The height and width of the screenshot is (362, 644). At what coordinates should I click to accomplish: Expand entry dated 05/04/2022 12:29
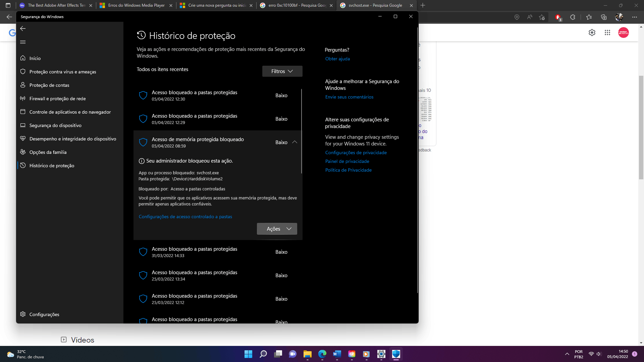coord(217,119)
